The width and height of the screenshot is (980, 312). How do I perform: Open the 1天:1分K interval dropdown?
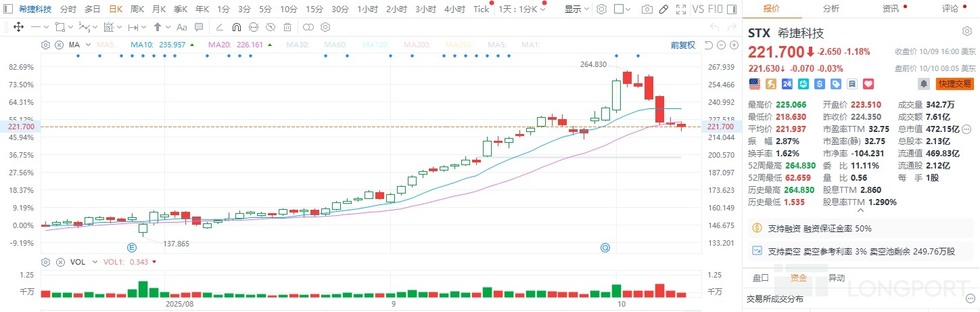click(x=521, y=9)
